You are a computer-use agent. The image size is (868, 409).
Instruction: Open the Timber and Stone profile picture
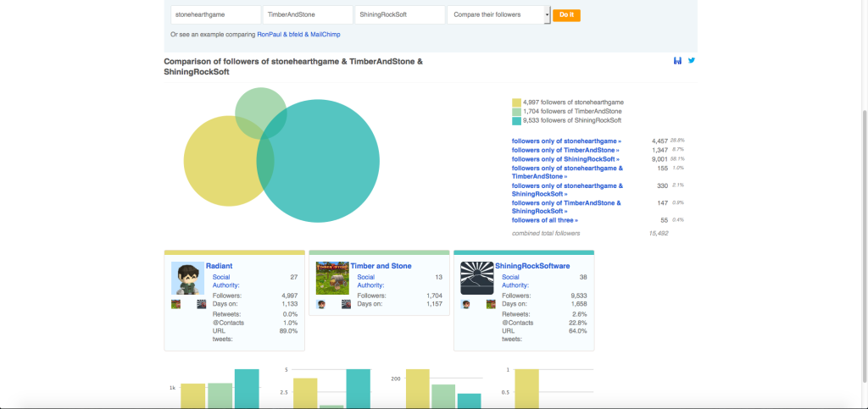(332, 278)
